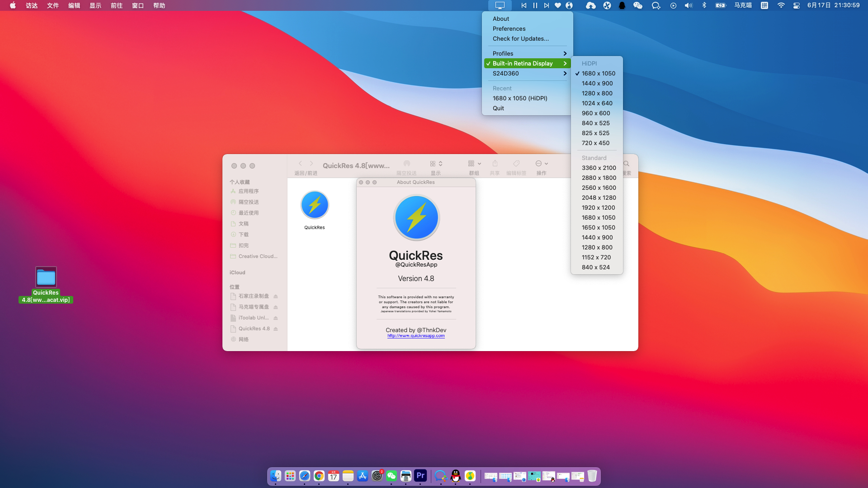Open the 前往 menu in the menu bar

tap(117, 5)
